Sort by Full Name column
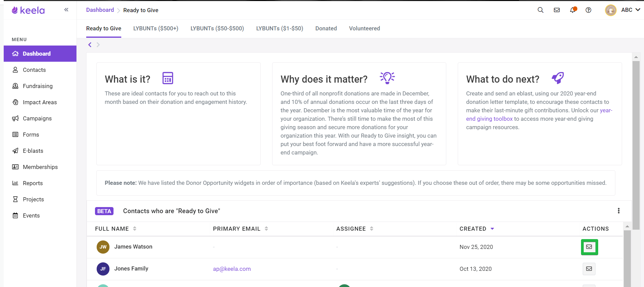 (x=116, y=229)
